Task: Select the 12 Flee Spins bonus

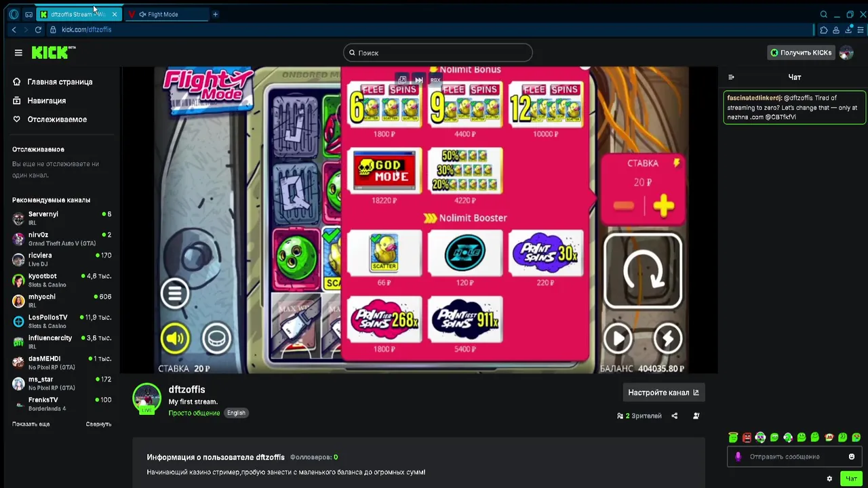Action: click(x=546, y=105)
